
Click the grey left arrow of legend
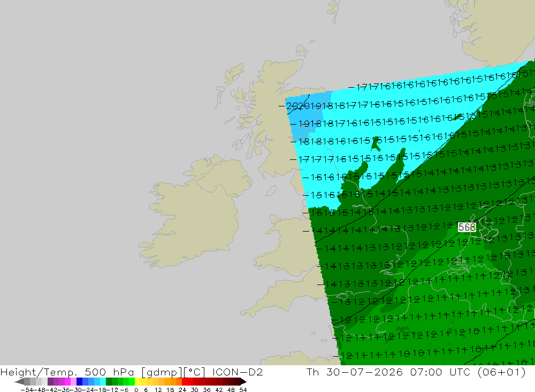pyautogui.click(x=19, y=381)
